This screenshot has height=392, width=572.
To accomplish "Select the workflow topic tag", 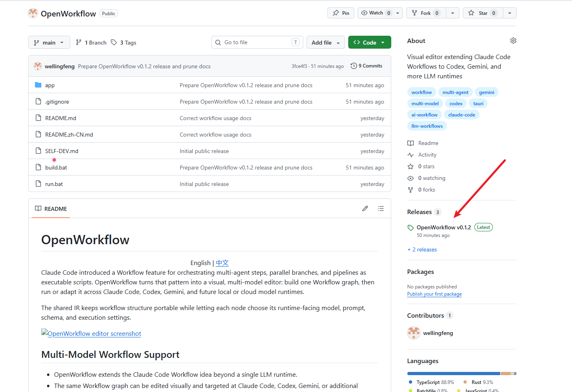I will point(422,92).
